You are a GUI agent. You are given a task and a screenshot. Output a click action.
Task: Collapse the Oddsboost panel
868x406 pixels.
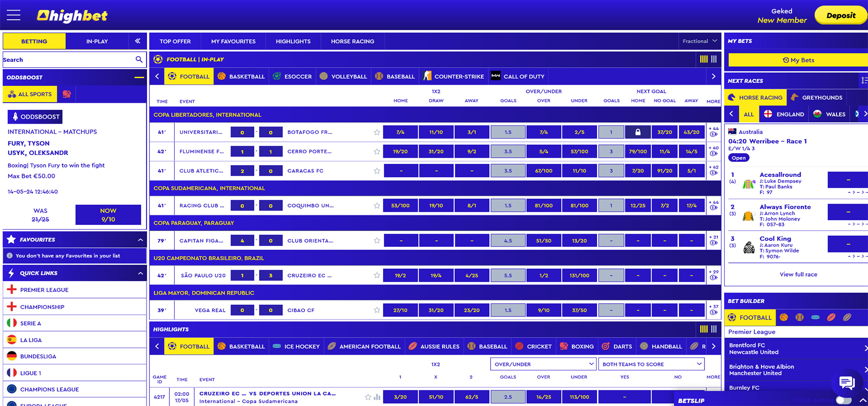click(x=139, y=77)
